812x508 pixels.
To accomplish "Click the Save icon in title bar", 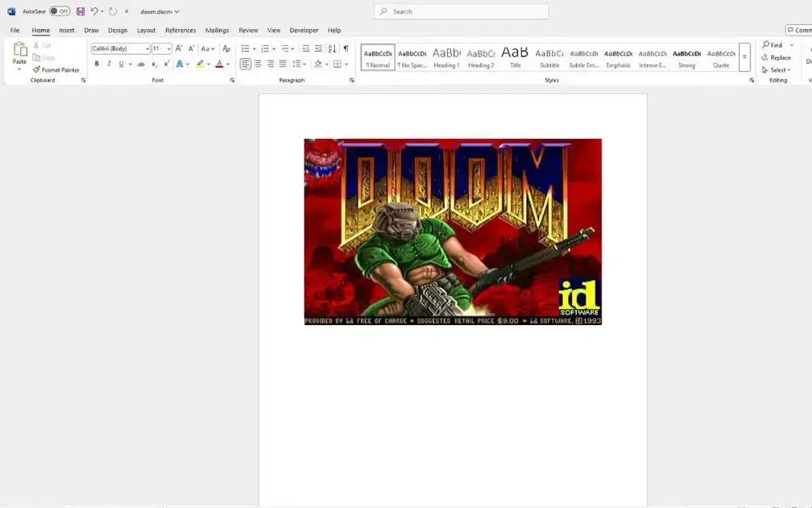I will pos(81,11).
